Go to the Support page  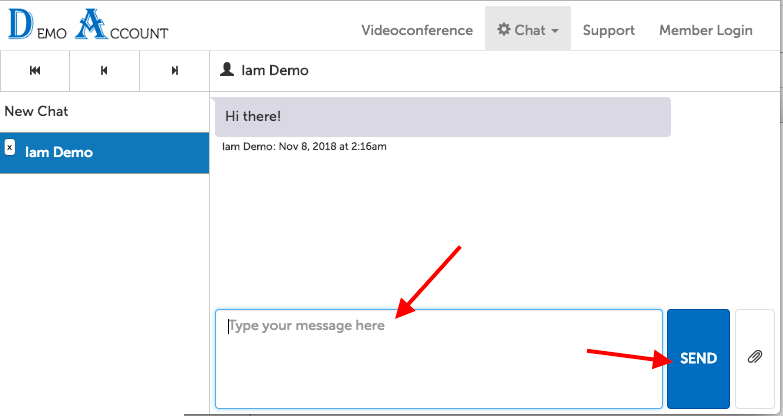(x=608, y=30)
